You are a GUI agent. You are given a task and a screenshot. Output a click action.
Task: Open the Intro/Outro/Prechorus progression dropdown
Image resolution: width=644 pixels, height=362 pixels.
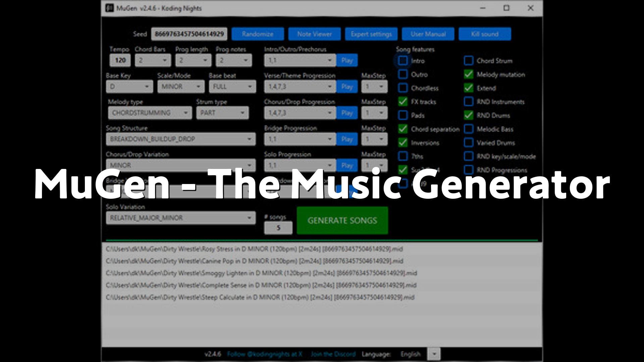pos(300,60)
